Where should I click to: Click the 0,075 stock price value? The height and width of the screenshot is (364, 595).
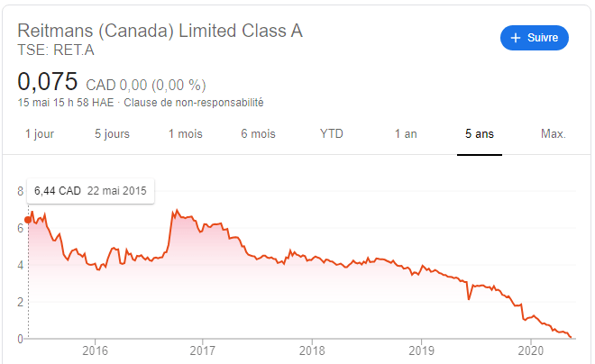(x=48, y=82)
